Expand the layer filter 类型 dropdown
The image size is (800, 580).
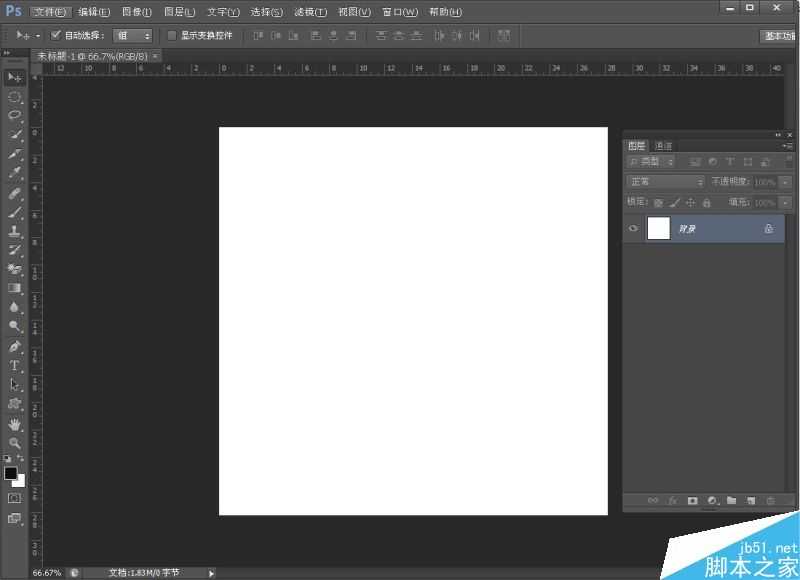(x=651, y=161)
